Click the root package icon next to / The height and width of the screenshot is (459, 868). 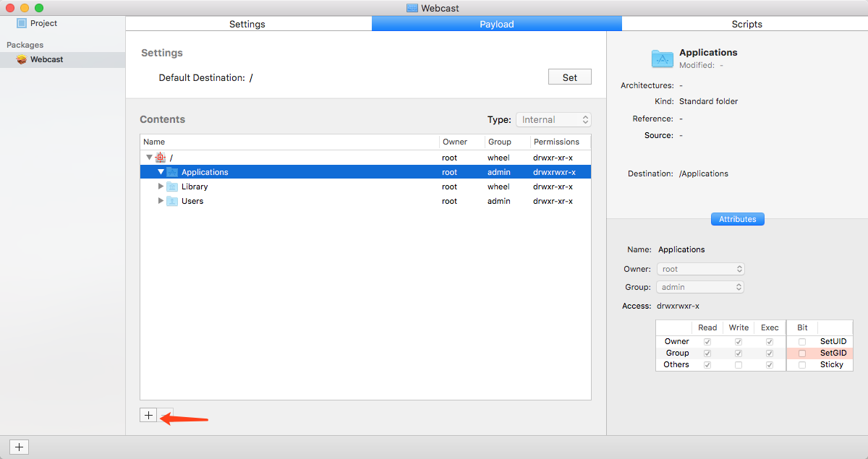[158, 157]
